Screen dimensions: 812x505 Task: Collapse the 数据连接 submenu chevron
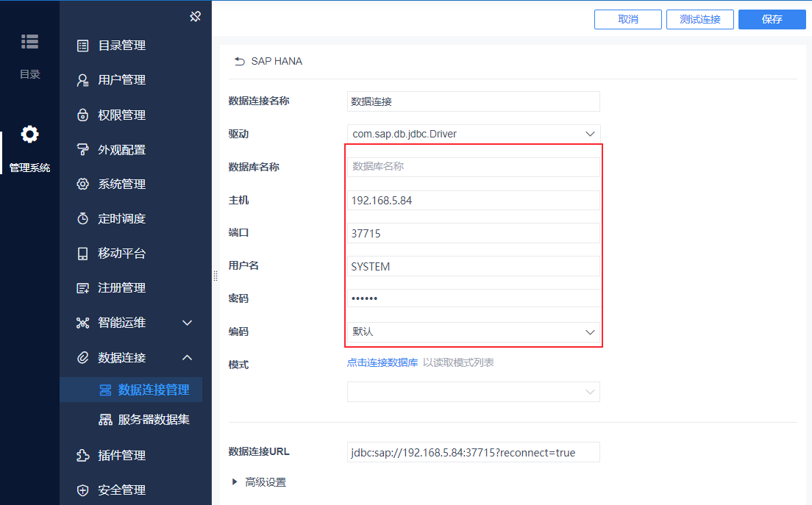(188, 357)
